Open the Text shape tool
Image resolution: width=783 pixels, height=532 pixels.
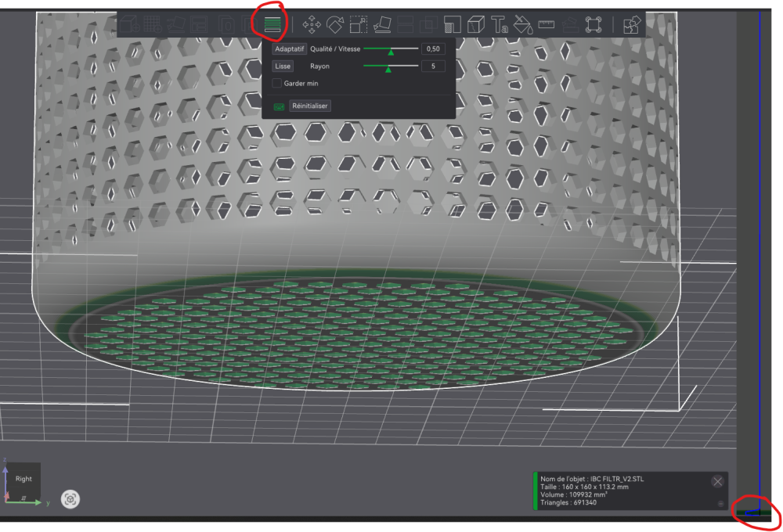[500, 24]
